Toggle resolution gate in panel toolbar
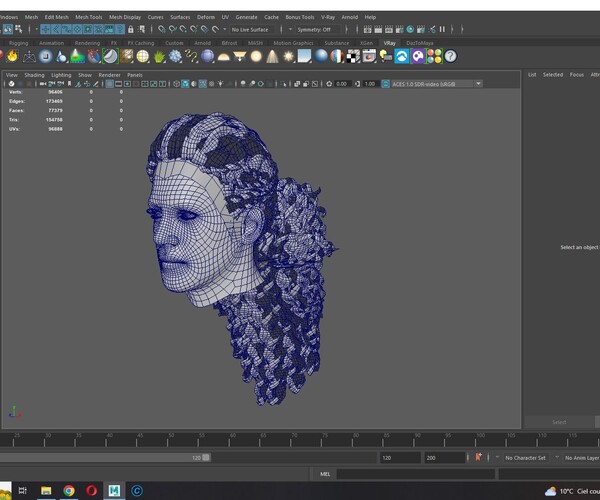 pyautogui.click(x=127, y=84)
